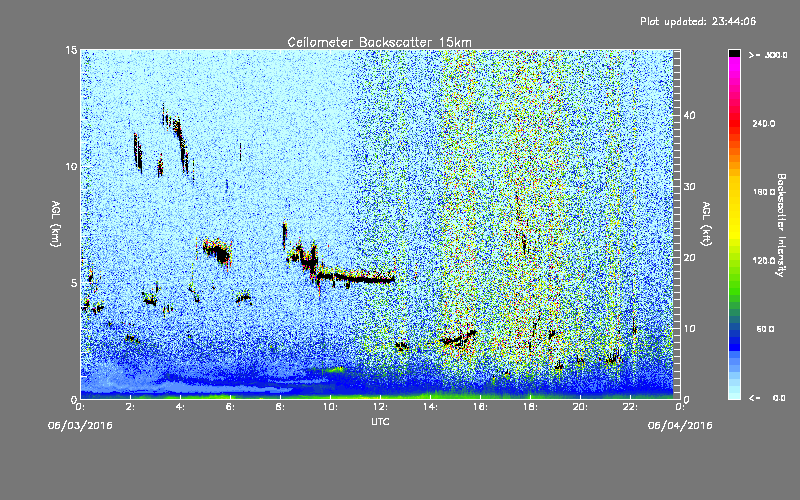
Task: Click the "60.0" colorbar value
Action: point(765,329)
